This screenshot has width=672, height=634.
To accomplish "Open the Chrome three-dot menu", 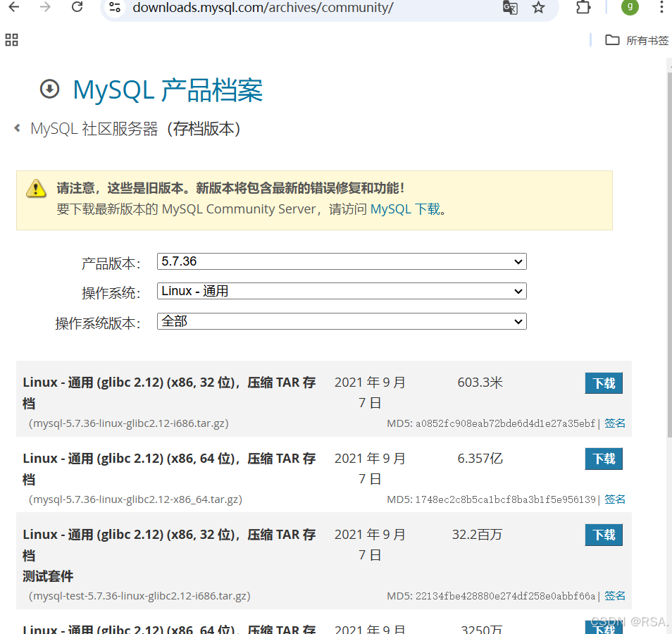I will 661,7.
